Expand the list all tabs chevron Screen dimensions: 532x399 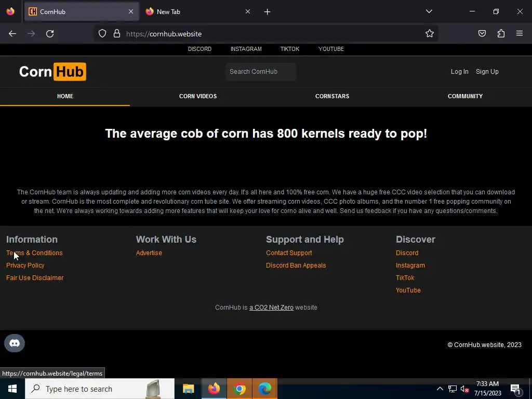tap(429, 11)
